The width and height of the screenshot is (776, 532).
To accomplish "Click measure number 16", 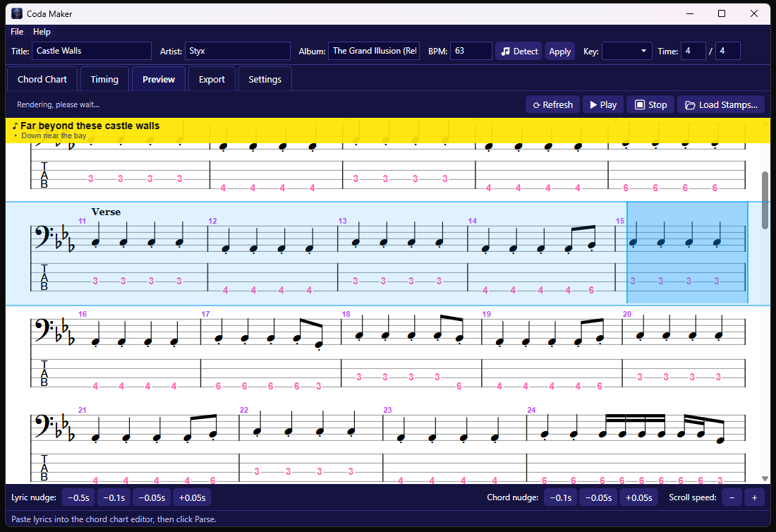I will click(82, 314).
